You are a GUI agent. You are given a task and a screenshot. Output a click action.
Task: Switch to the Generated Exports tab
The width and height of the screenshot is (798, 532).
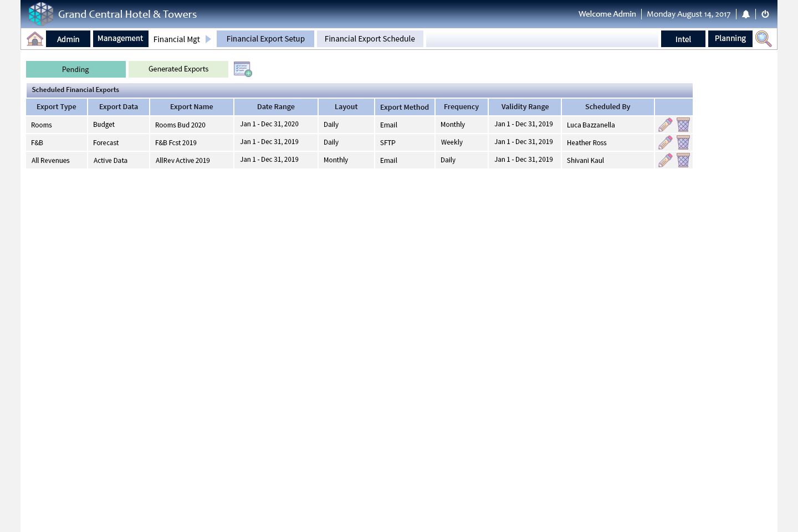point(178,69)
